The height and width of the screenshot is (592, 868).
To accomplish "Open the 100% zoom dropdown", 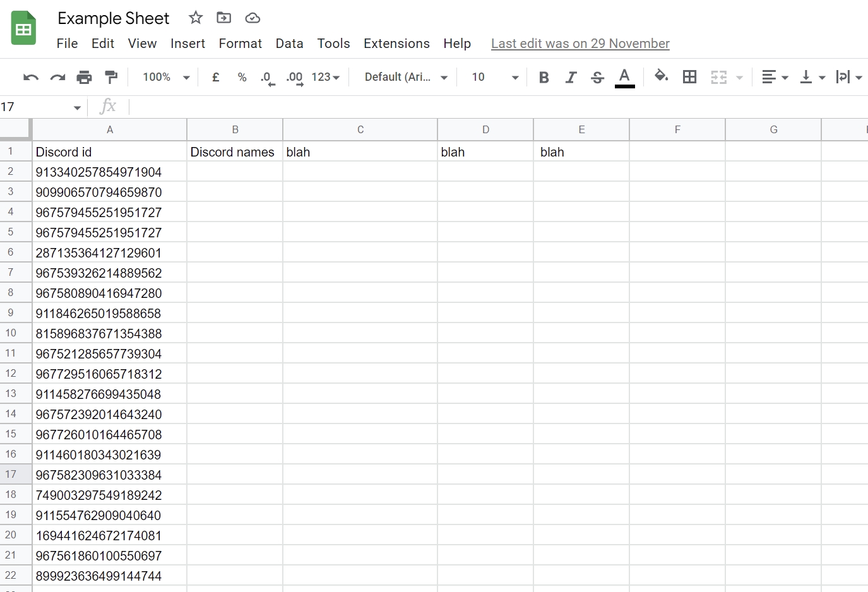I will coord(166,77).
